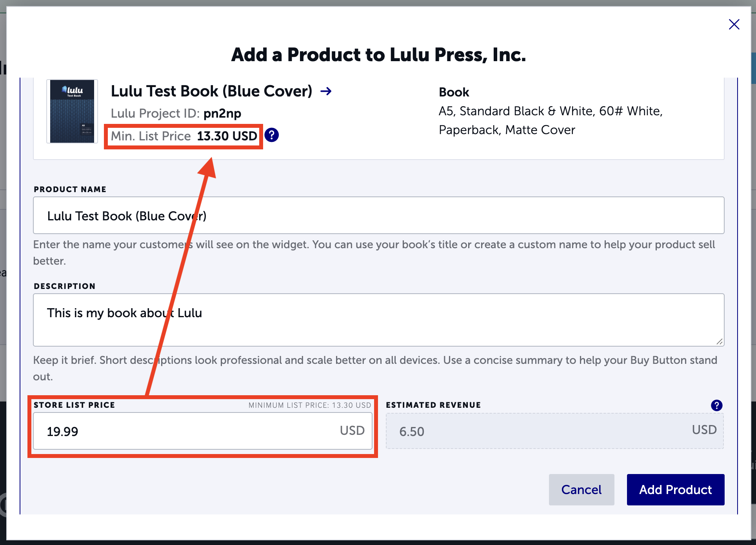
Task: Close the Add a Product dialog
Action: [x=734, y=24]
